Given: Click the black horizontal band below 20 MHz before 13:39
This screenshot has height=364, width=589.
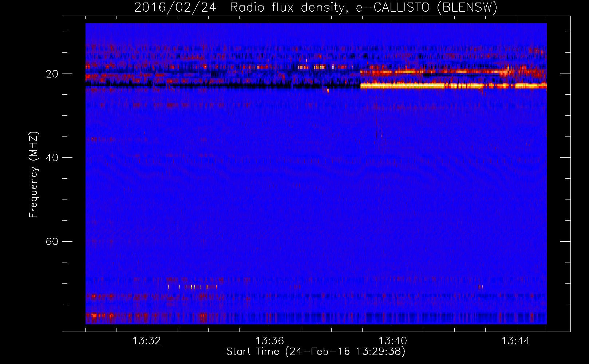Looking at the screenshot, I should click(x=223, y=86).
